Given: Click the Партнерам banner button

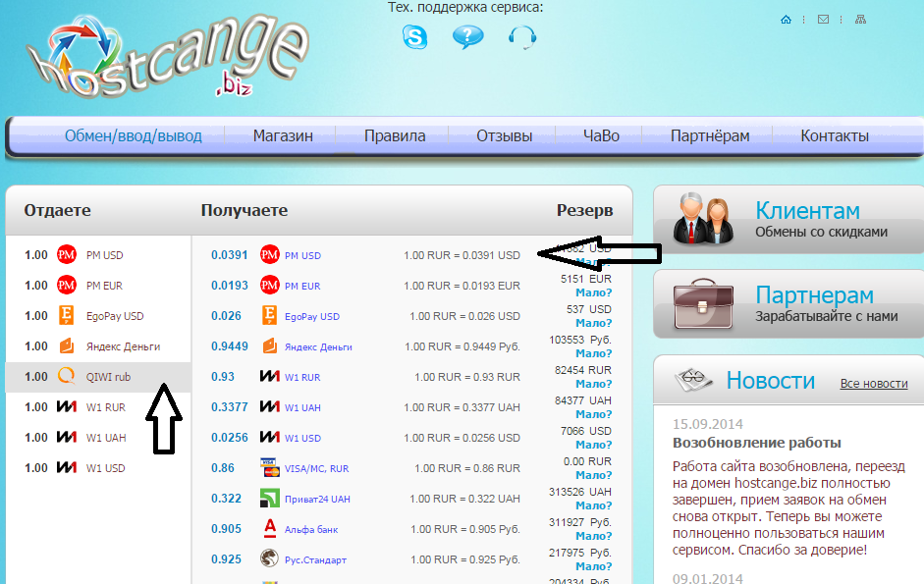Looking at the screenshot, I should pos(788,304).
